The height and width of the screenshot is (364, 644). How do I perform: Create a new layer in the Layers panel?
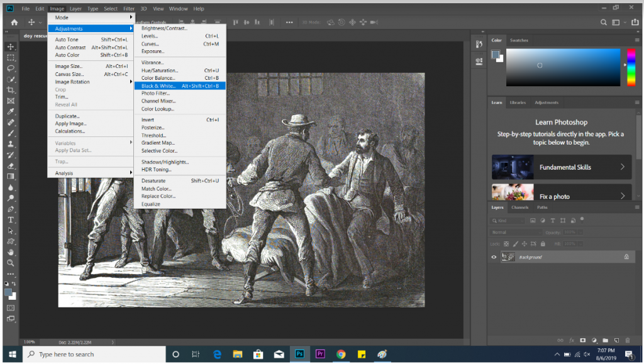(616, 339)
